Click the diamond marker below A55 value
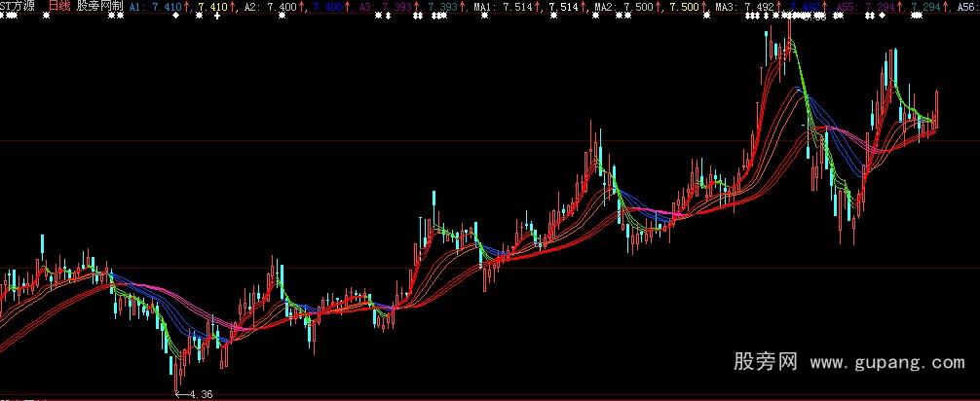980x401 pixels. click(881, 17)
